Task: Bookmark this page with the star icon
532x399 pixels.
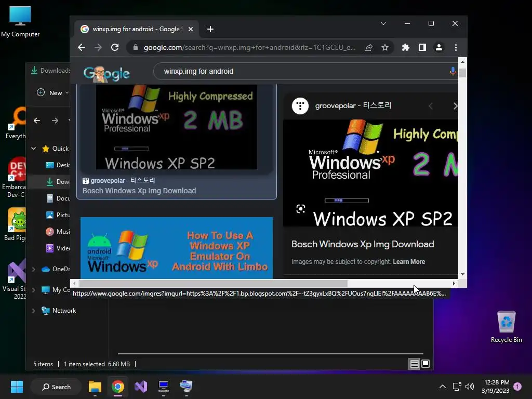Action: (385, 47)
